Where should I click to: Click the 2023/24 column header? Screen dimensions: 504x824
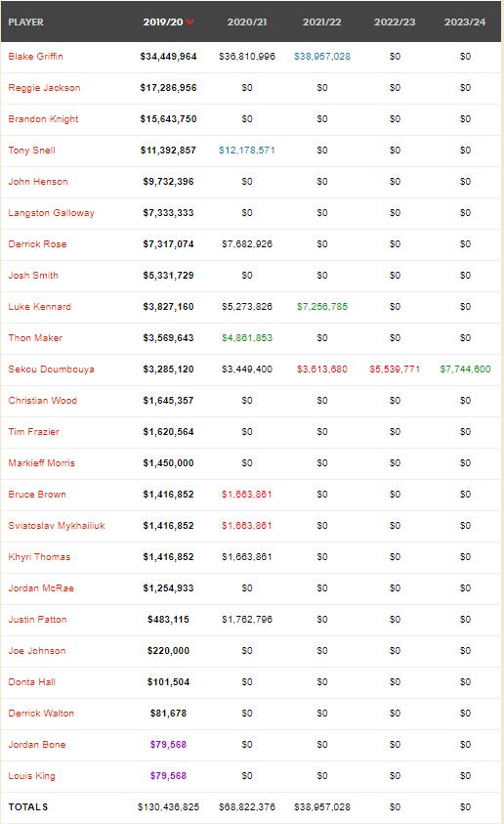tap(465, 22)
